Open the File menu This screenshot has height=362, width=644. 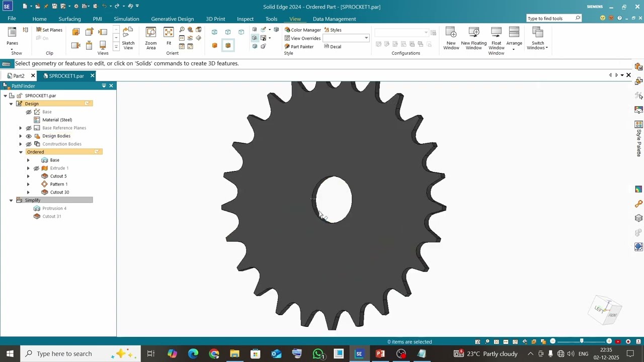point(12,19)
